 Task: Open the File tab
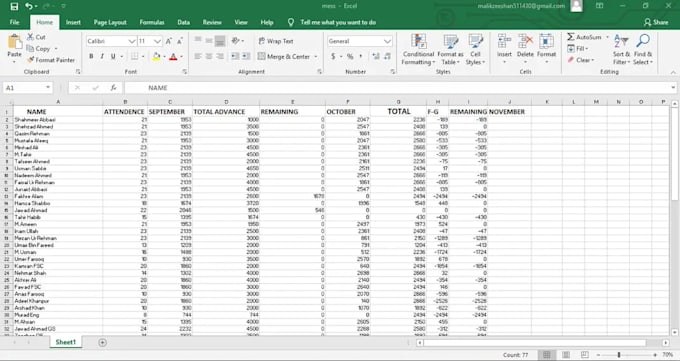pyautogui.click(x=14, y=22)
